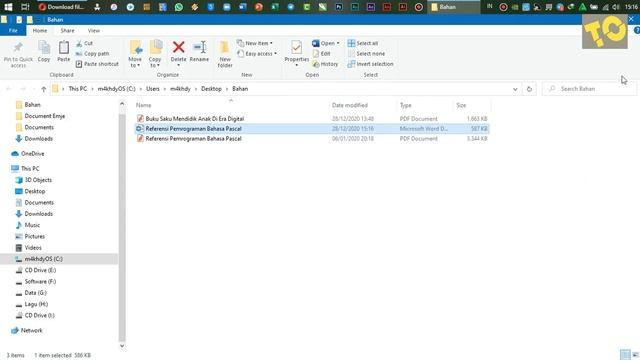This screenshot has width=640, height=360.
Task: Select Buku Saku Mendidik Anak Di Era Digital
Action: click(x=195, y=119)
